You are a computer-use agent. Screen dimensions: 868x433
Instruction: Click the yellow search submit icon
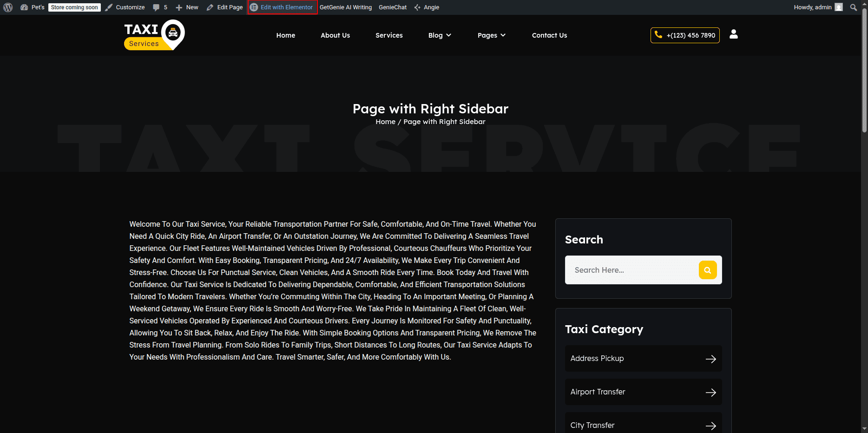point(708,270)
